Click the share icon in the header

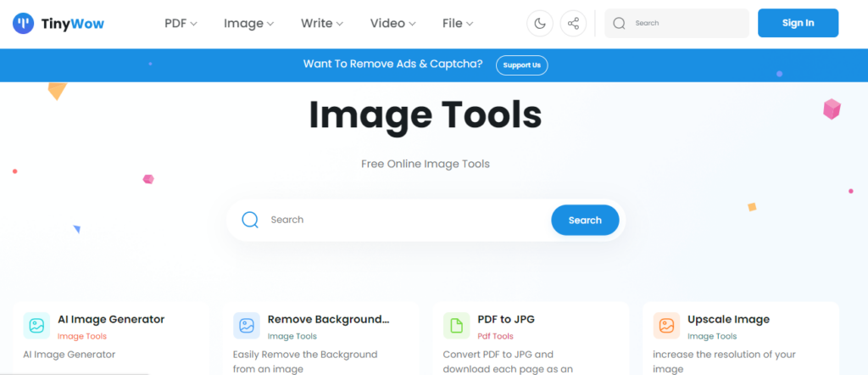click(574, 24)
